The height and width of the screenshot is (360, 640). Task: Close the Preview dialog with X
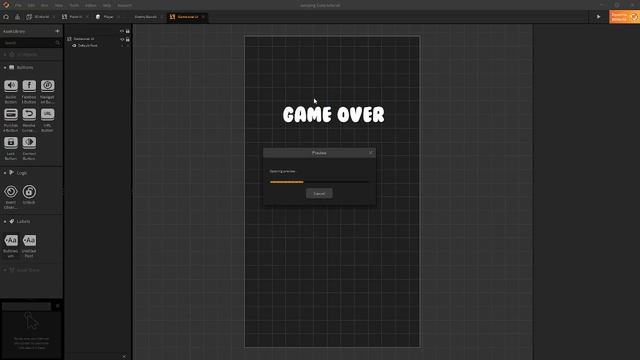click(371, 153)
